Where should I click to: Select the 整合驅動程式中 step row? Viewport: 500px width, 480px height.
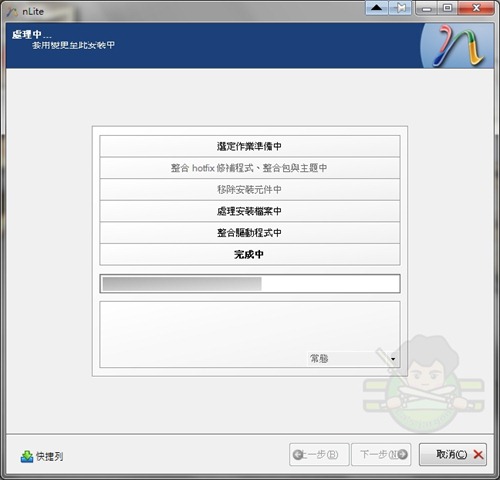pyautogui.click(x=250, y=233)
